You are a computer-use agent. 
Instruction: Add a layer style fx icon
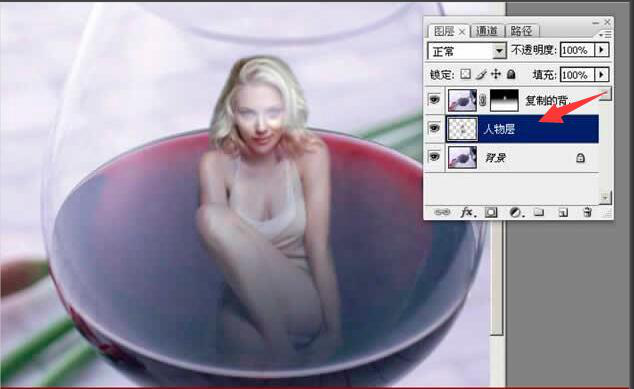coord(467,212)
